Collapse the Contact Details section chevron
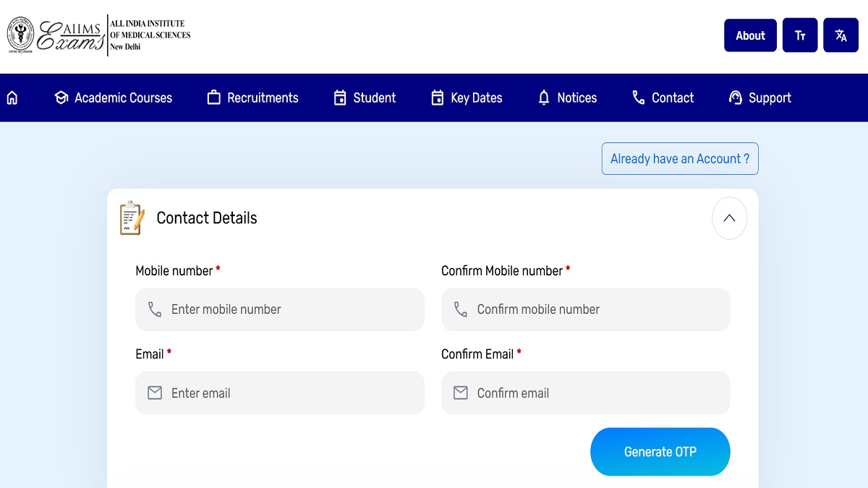The width and height of the screenshot is (868, 488). pyautogui.click(x=729, y=218)
